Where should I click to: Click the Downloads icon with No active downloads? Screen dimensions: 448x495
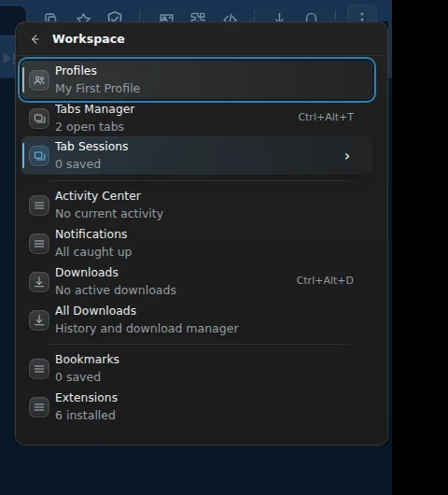(x=39, y=282)
